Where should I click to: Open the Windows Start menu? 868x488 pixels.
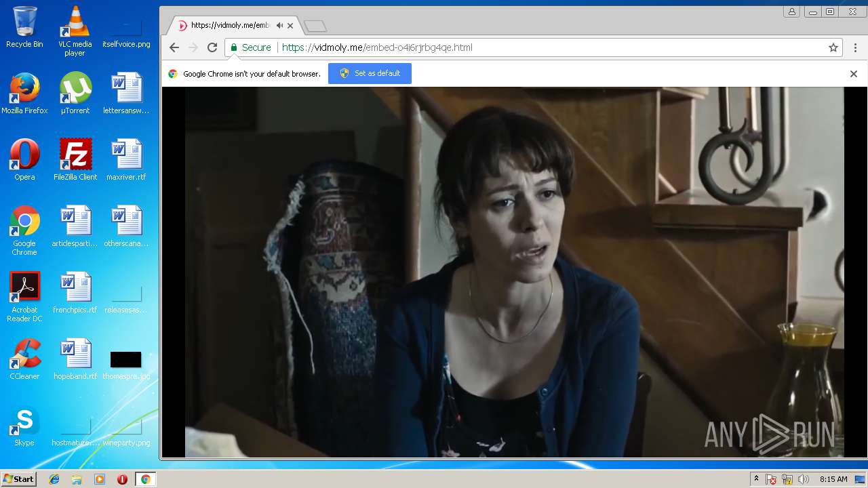point(18,479)
